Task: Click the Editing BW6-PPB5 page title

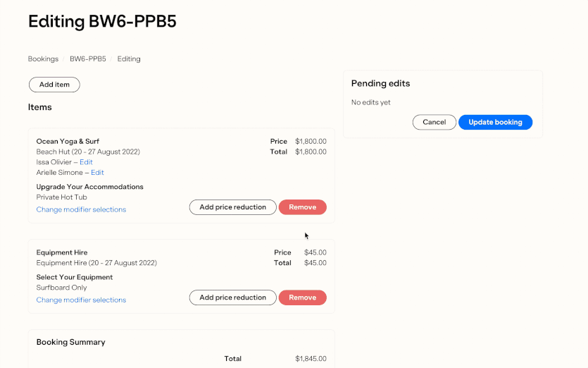Action: pos(102,21)
